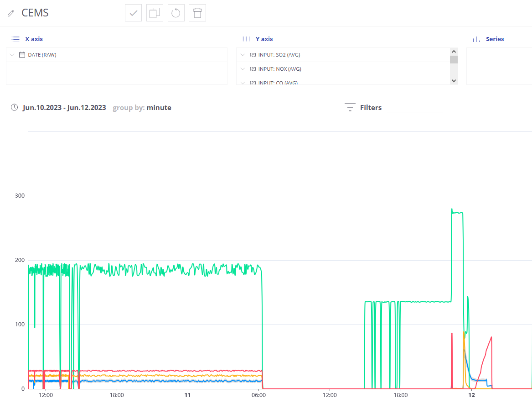
Task: Expand the INPUT: NOX (AVG) options
Action: [242, 69]
